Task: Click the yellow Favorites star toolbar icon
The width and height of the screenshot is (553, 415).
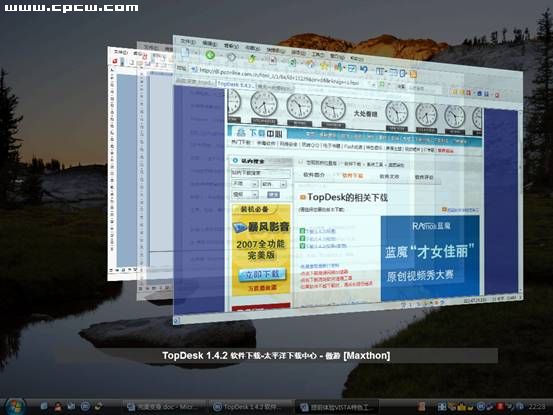Action: 324,66
